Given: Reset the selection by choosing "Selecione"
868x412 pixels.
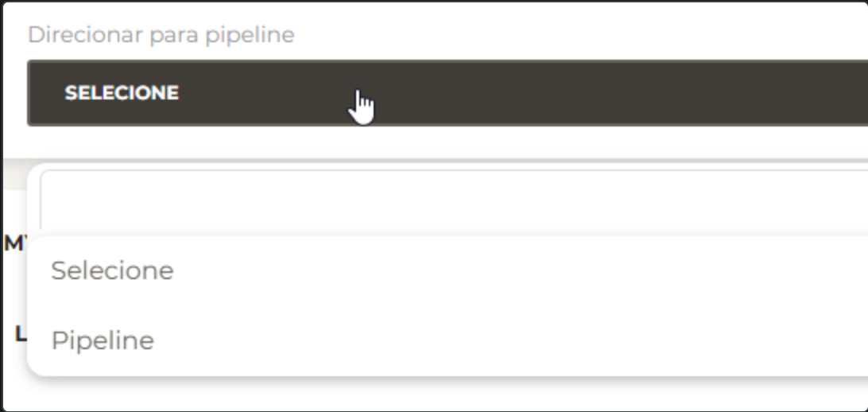Looking at the screenshot, I should (x=112, y=270).
